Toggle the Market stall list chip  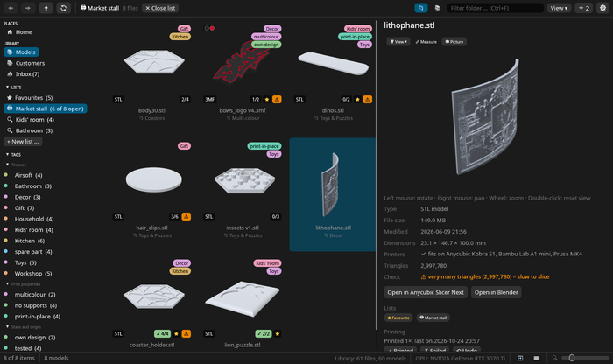[x=433, y=318]
